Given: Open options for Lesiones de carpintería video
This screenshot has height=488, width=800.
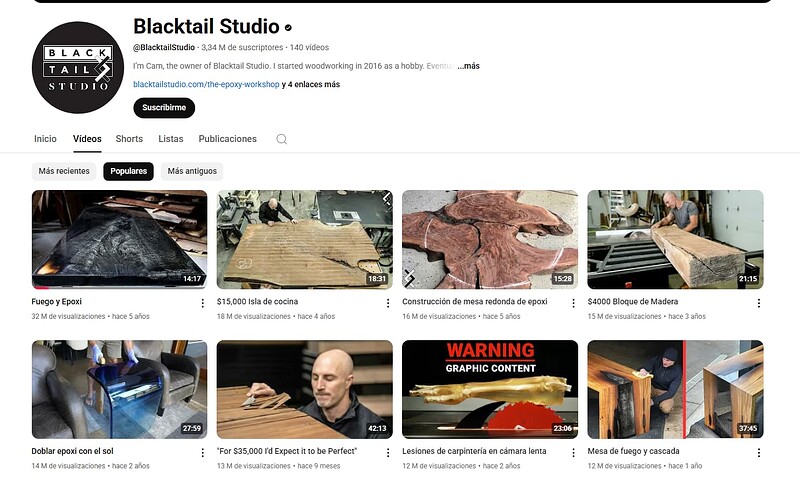Looking at the screenshot, I should [x=573, y=452].
